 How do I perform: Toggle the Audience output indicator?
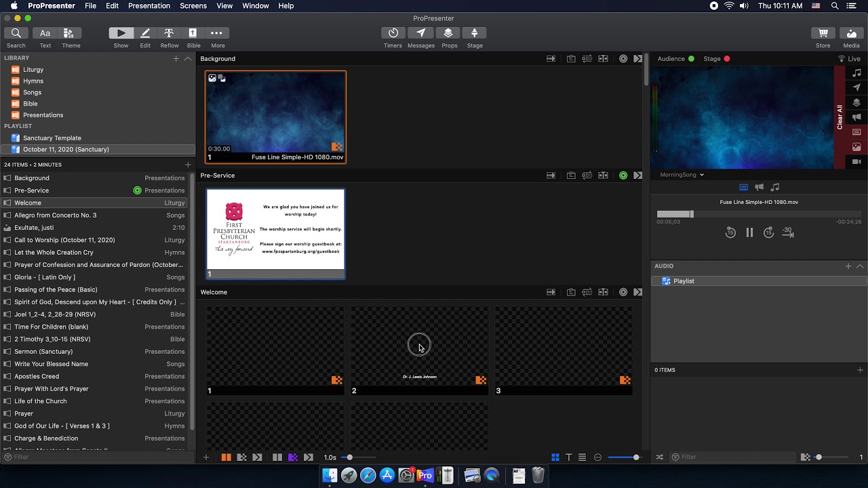(691, 59)
